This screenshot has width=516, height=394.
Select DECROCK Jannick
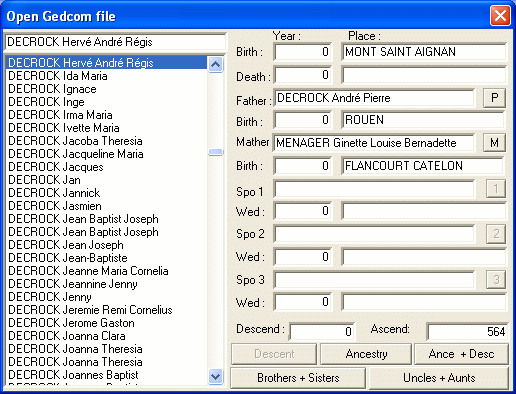(107, 193)
